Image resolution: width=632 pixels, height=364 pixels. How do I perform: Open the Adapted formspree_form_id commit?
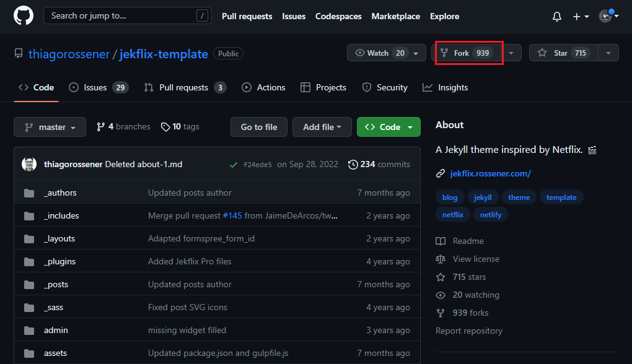[201, 239]
